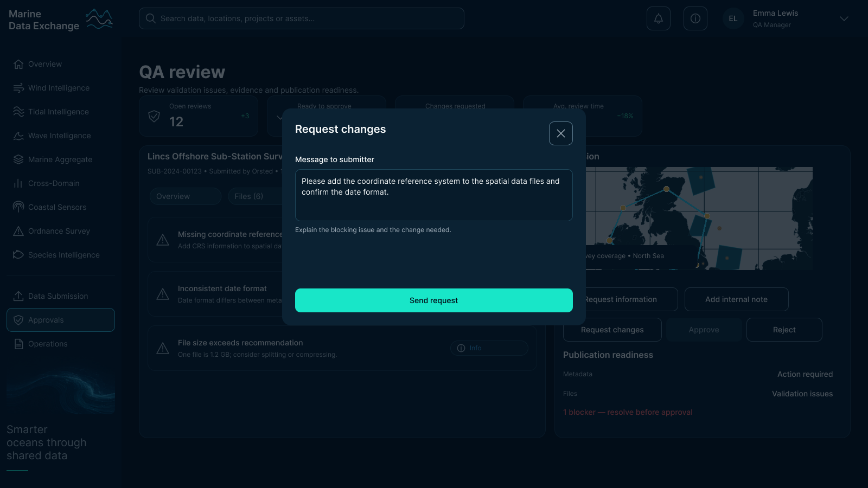Click the Approve button
868x488 pixels.
(x=704, y=330)
